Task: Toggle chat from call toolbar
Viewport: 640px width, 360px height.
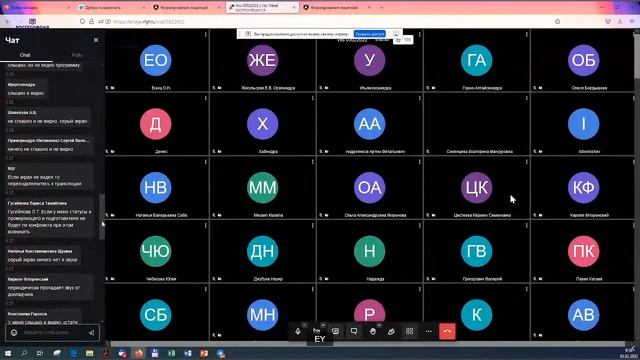Action: pos(354,331)
